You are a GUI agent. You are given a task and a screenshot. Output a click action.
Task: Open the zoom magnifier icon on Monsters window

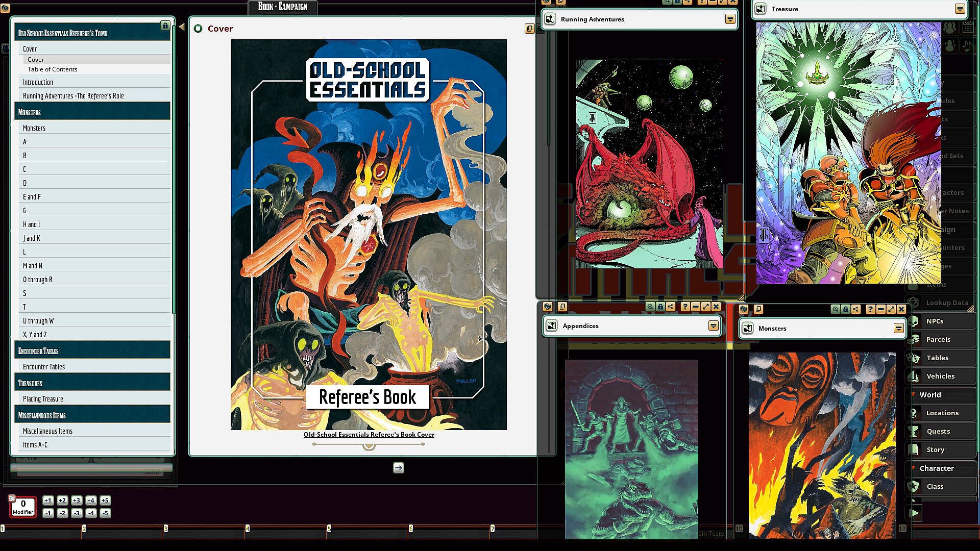click(x=835, y=309)
